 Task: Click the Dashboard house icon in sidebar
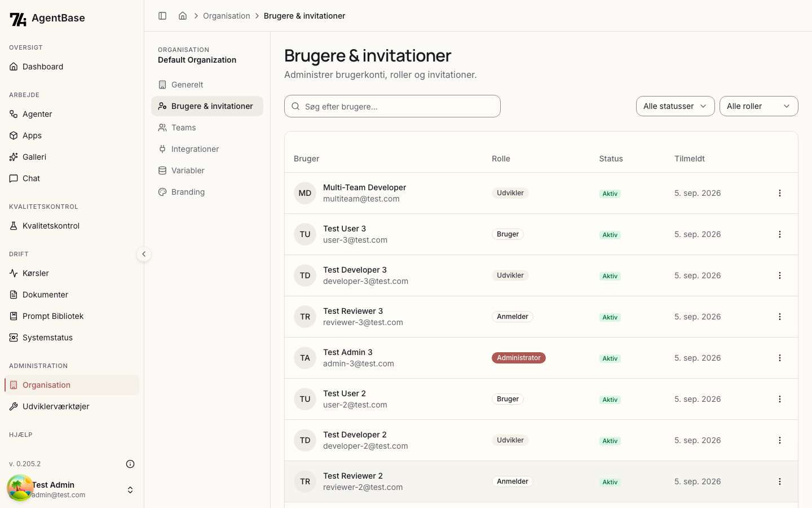pos(14,67)
